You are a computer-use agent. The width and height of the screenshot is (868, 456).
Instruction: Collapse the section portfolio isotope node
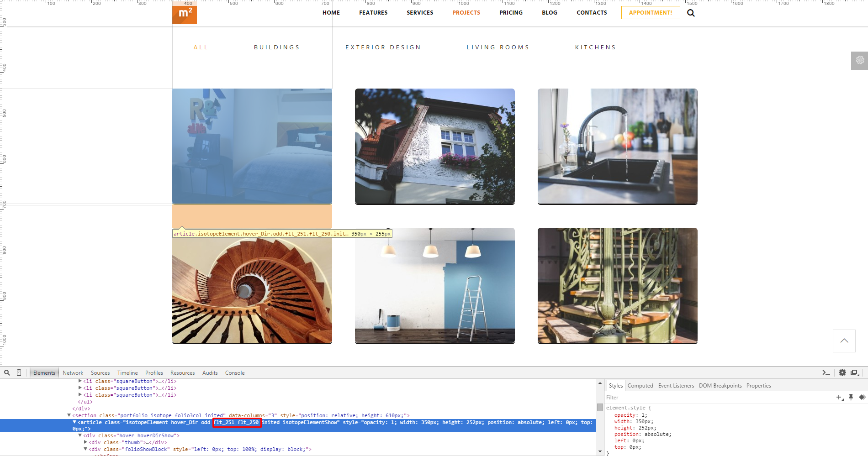[x=69, y=415]
